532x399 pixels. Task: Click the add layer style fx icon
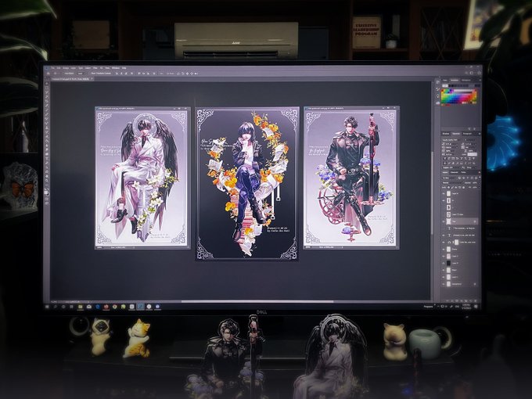coord(452,301)
